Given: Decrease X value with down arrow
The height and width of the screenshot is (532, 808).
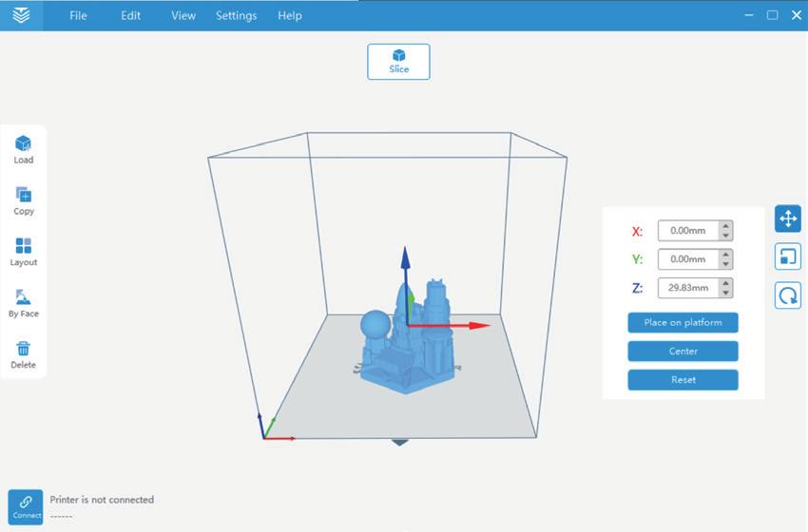Looking at the screenshot, I should click(x=725, y=236).
